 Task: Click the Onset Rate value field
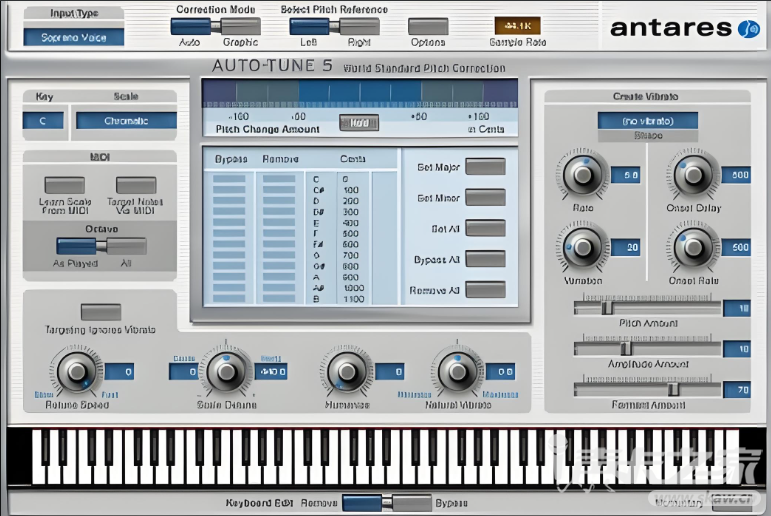[737, 247]
